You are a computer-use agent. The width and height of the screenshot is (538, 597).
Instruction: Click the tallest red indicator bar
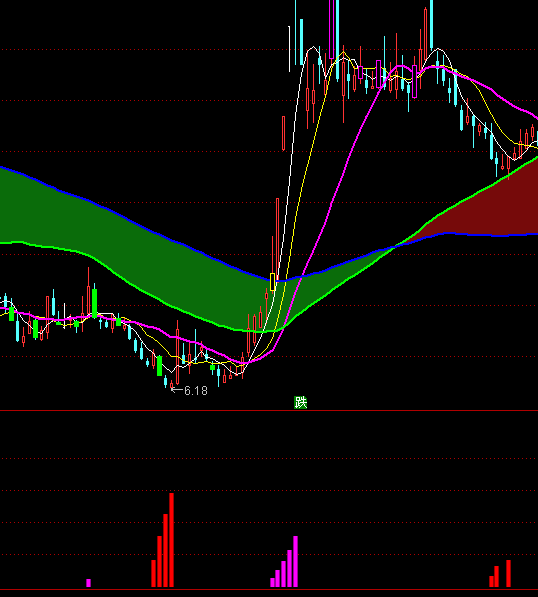click(171, 540)
